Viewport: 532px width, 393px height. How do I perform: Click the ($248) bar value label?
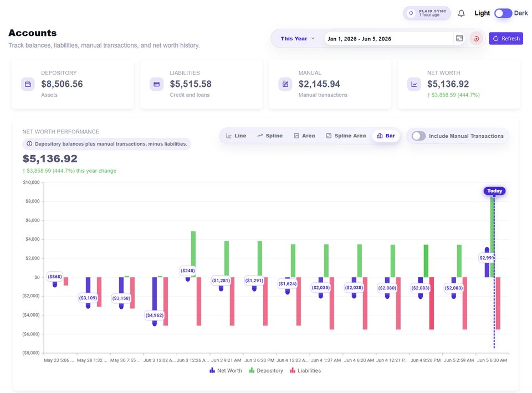coord(188,270)
